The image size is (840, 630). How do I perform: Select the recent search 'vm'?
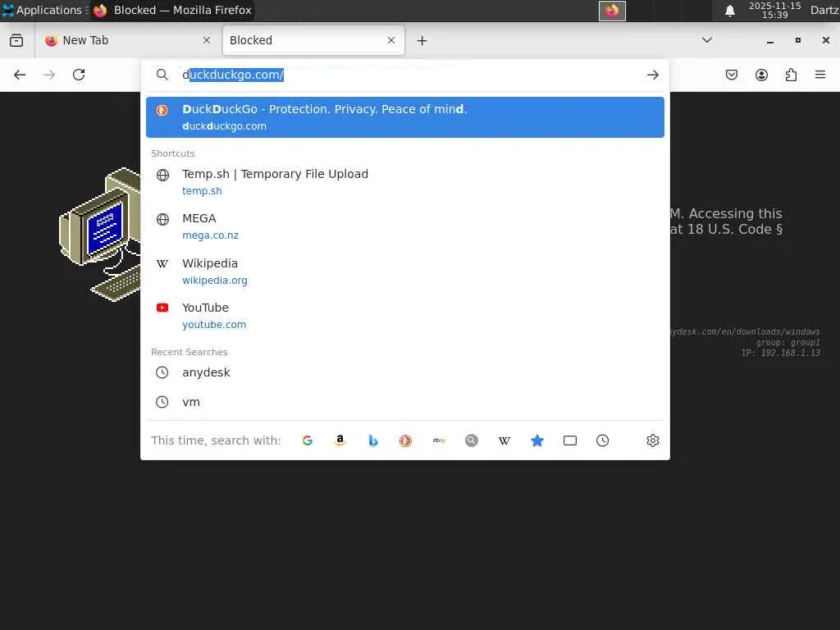click(x=405, y=402)
